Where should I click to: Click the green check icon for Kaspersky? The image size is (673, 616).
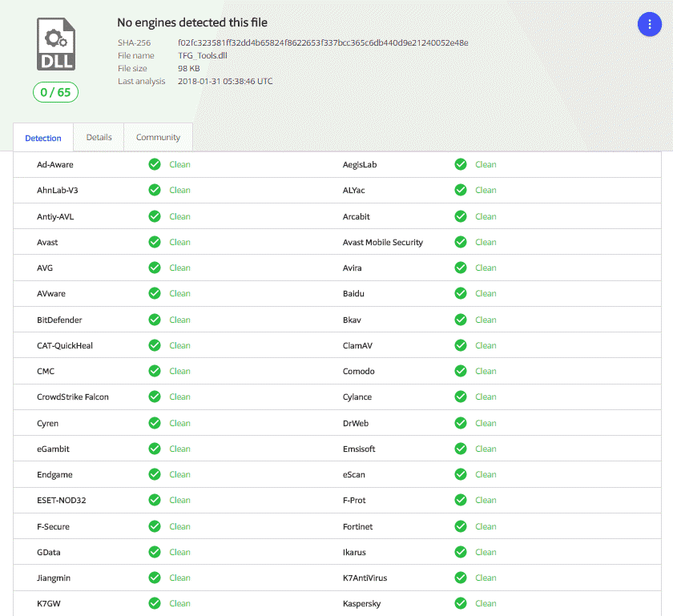tap(461, 605)
